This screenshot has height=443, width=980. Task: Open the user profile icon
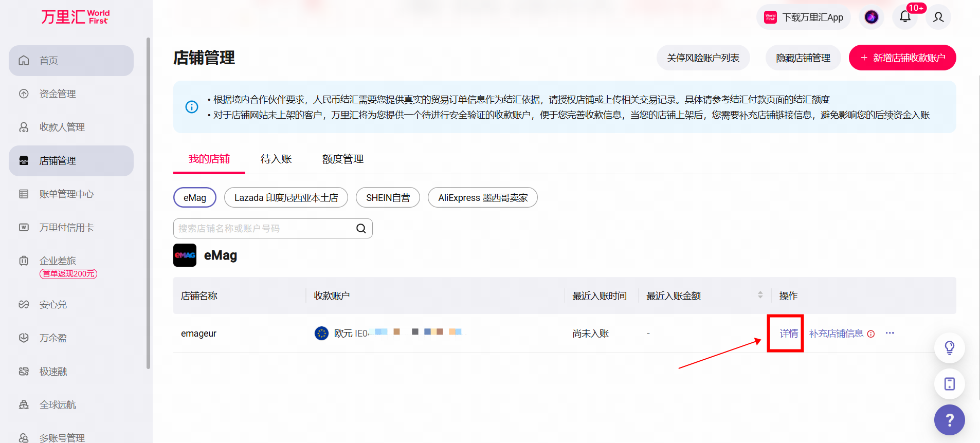(x=938, y=17)
